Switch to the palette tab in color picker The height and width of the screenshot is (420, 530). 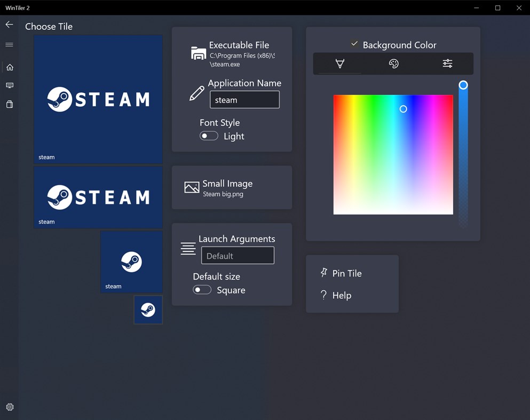[x=393, y=64]
